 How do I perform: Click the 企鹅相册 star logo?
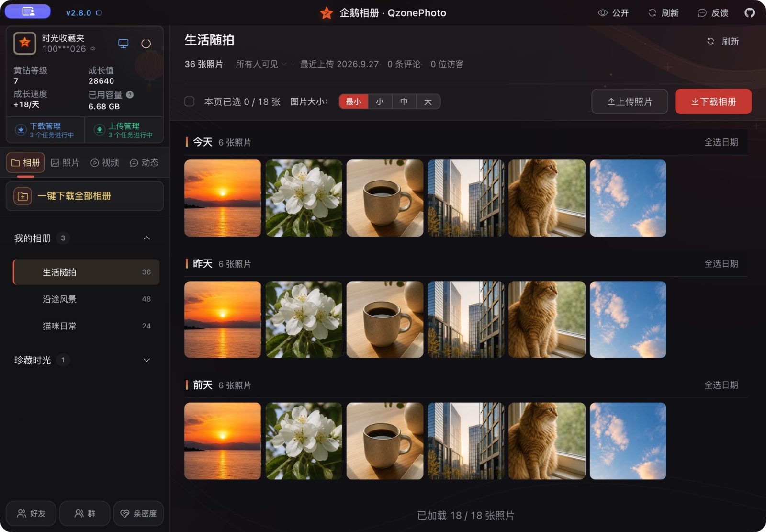pos(327,13)
